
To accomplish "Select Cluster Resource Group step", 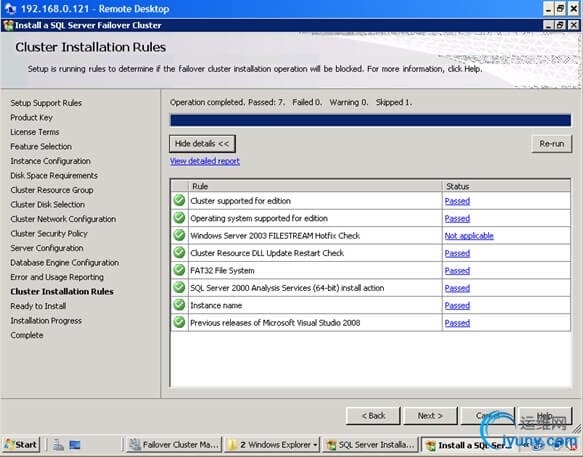I will click(x=52, y=190).
